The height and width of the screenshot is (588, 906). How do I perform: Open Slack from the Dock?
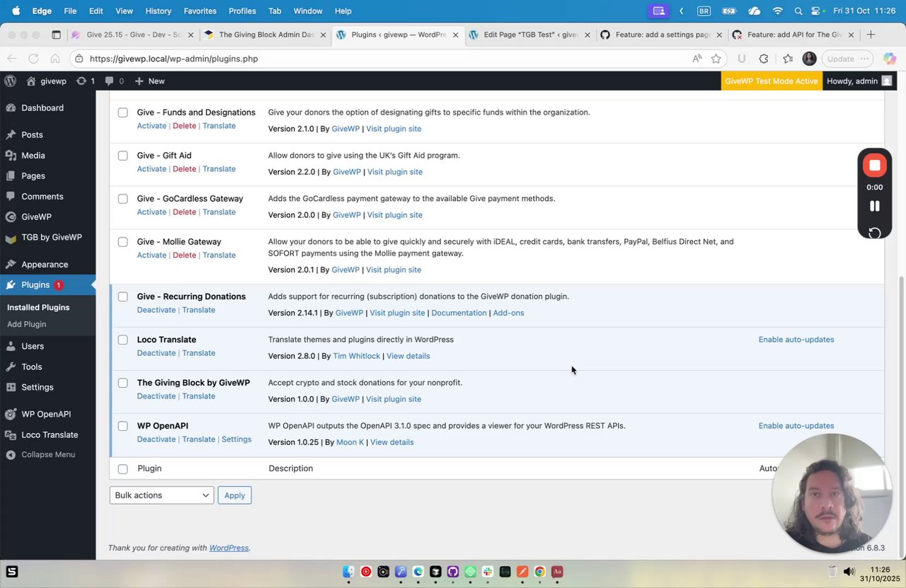[488, 572]
